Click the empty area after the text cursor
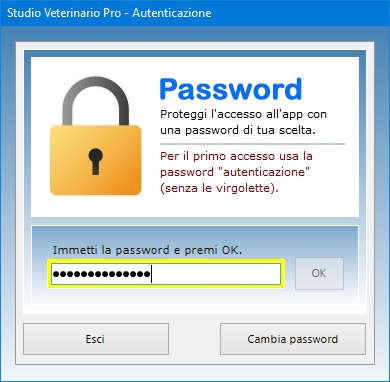Screen dimensions: 390x382 pyautogui.click(x=216, y=274)
